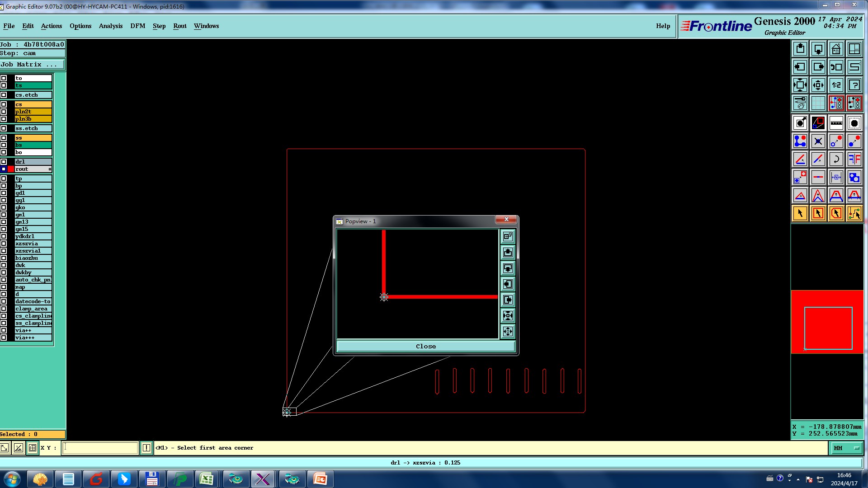
Task: Open the Analysis menu
Action: click(x=110, y=26)
